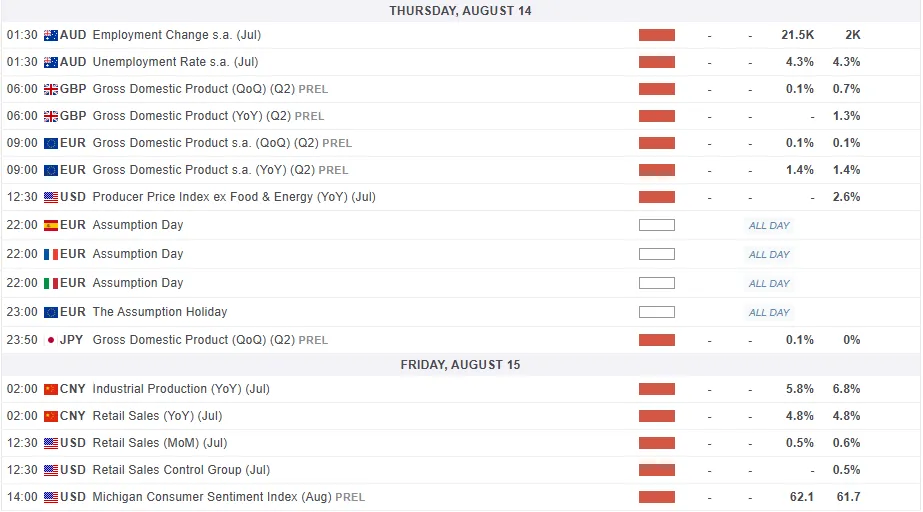Click US flag beside Producer Price Index

[51, 197]
